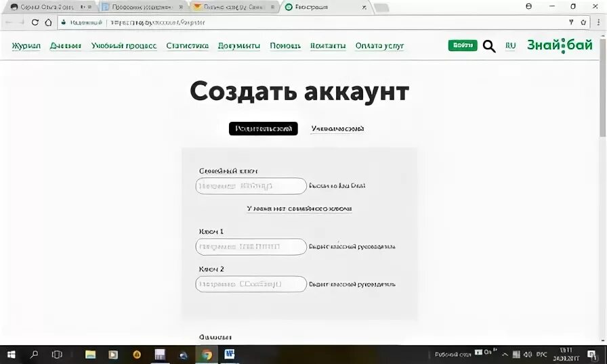
Task: Click the browser back arrow
Action: click(9, 22)
